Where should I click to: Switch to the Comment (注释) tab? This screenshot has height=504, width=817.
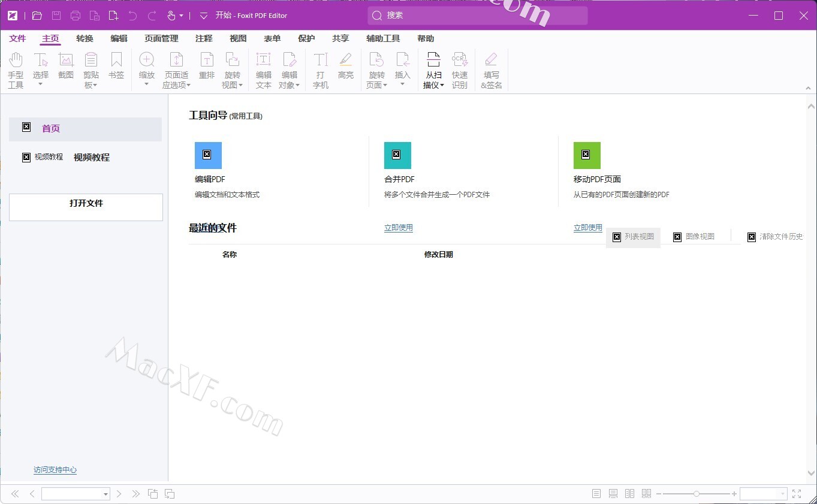pyautogui.click(x=204, y=38)
